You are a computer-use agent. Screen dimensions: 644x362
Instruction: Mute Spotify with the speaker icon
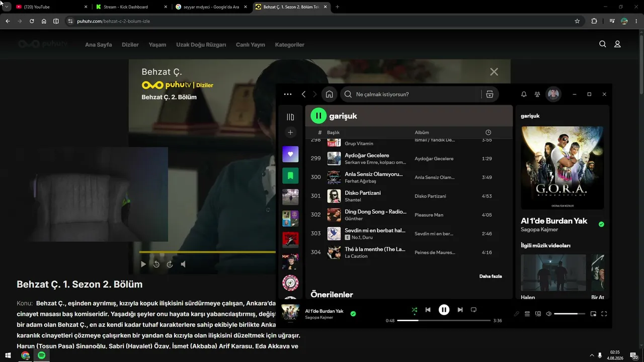tap(548, 314)
